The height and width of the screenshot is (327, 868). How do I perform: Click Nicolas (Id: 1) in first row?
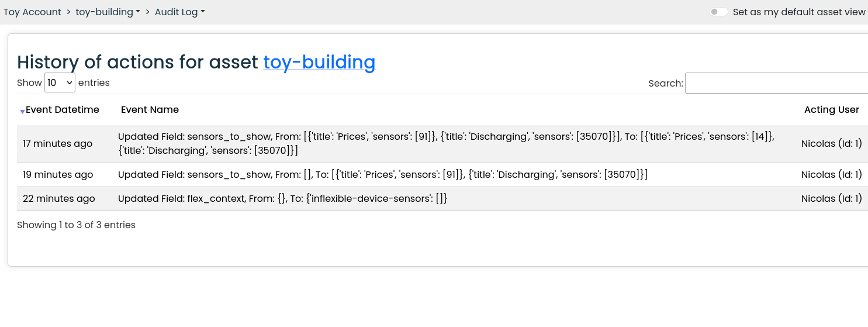pos(831,144)
